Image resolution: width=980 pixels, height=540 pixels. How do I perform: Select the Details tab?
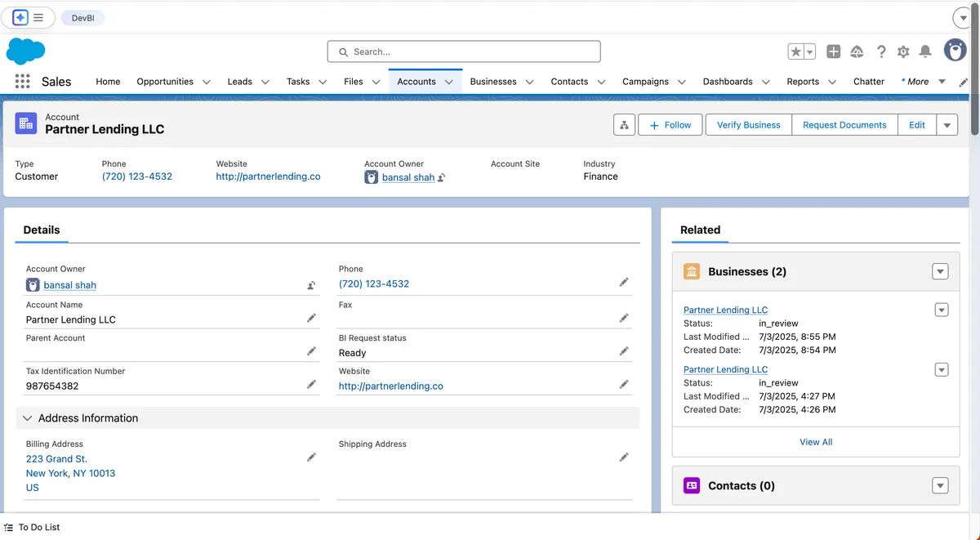(x=42, y=230)
